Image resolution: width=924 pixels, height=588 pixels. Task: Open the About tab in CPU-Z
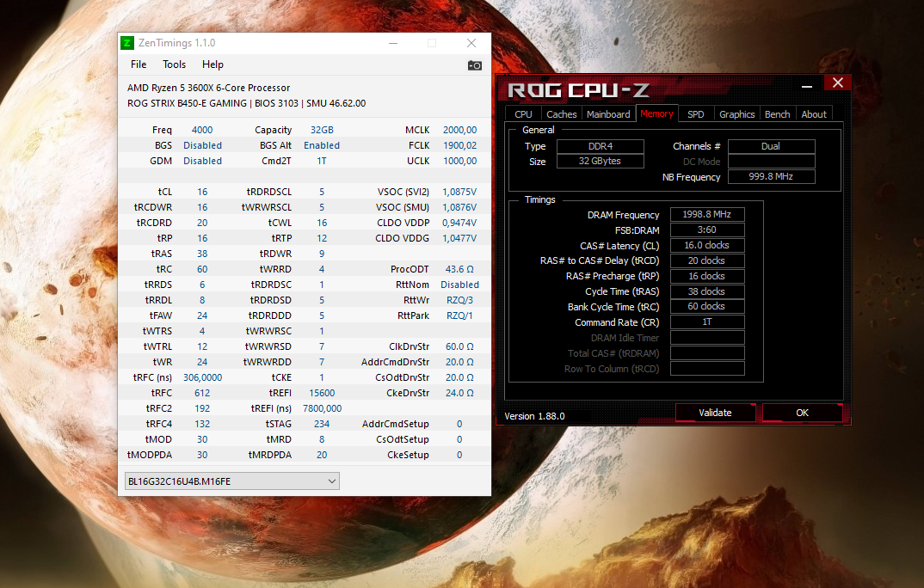[814, 114]
